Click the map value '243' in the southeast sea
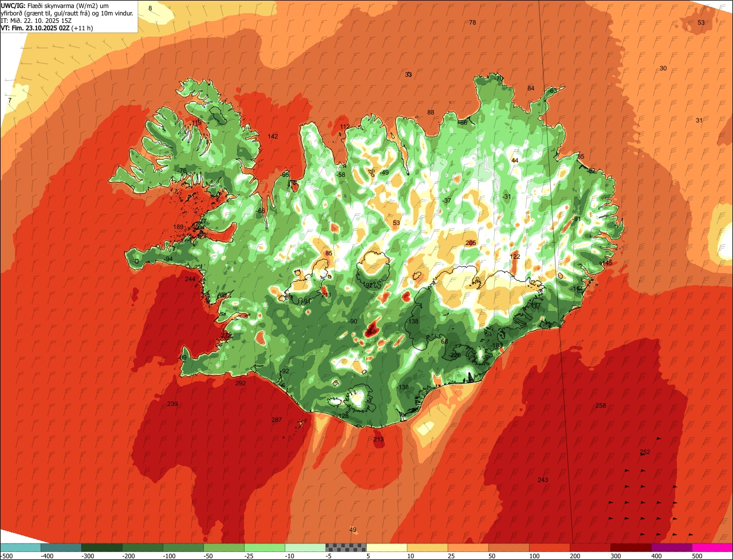733x560 pixels. click(543, 479)
